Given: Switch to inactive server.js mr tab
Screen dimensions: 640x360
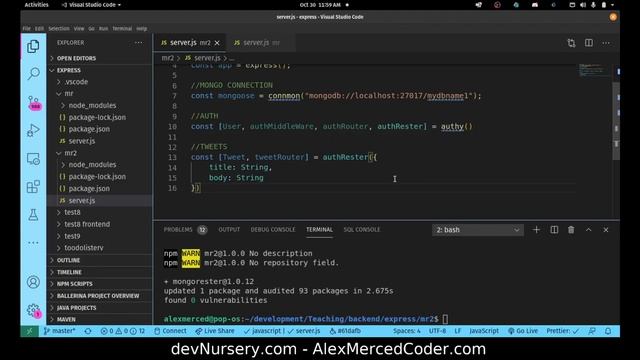Looking at the screenshot, I should point(260,43).
